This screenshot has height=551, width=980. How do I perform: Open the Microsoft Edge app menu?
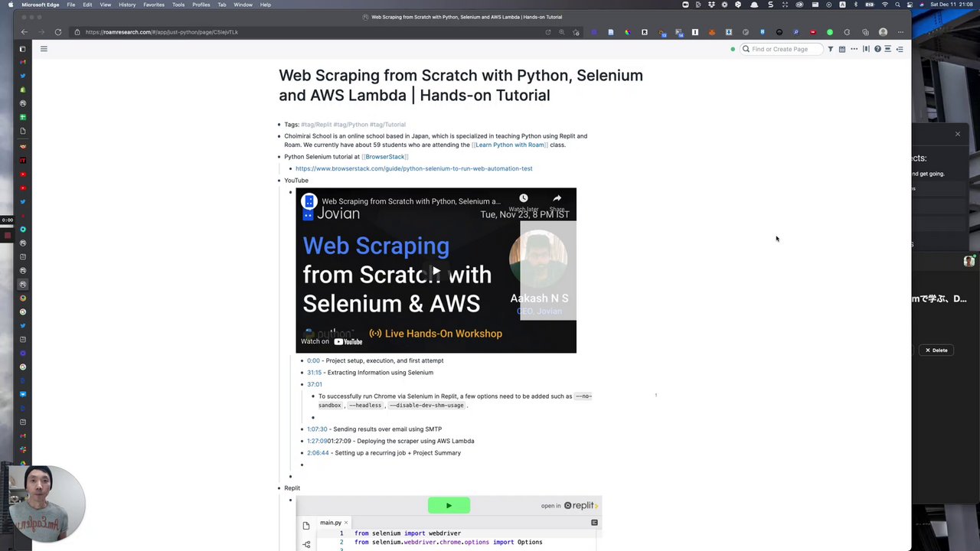coord(41,5)
